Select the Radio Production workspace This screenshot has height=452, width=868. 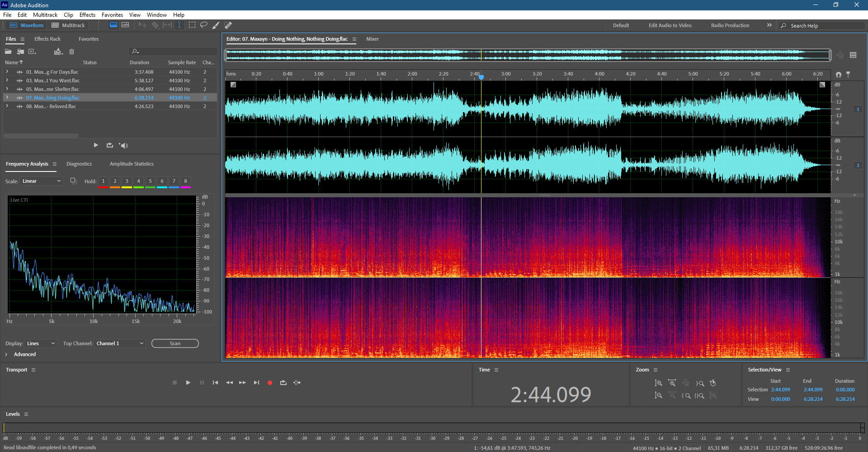(730, 25)
